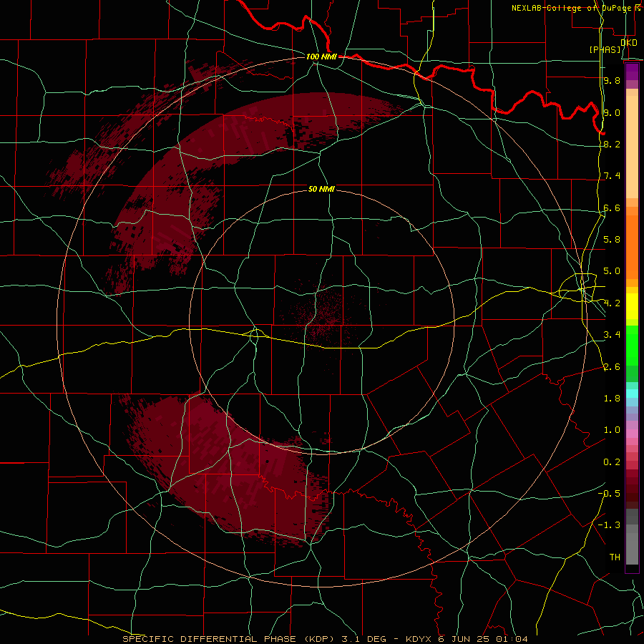Image resolution: width=644 pixels, height=644 pixels.
Task: Click the 8.2 value on the scale
Action: [612, 144]
